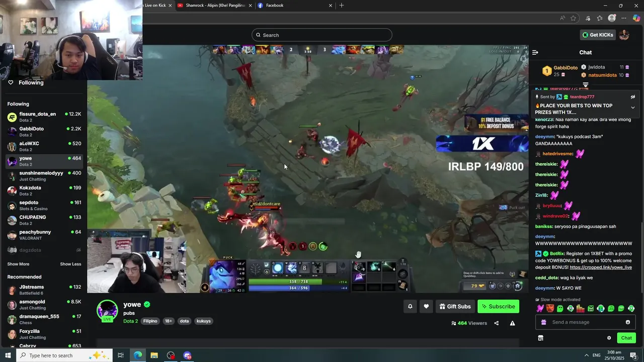Image resolution: width=644 pixels, height=362 pixels.
Task: Expand the list with Show More
Action: click(x=18, y=264)
